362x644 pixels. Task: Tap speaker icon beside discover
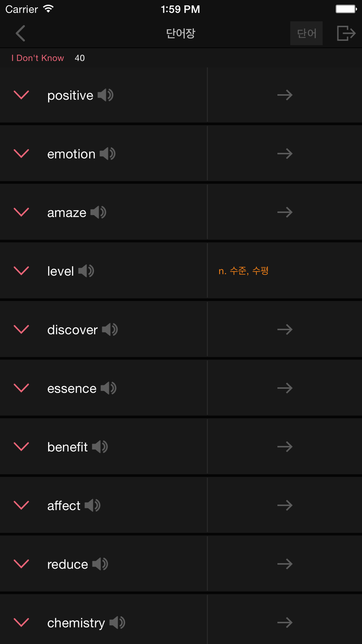click(110, 330)
